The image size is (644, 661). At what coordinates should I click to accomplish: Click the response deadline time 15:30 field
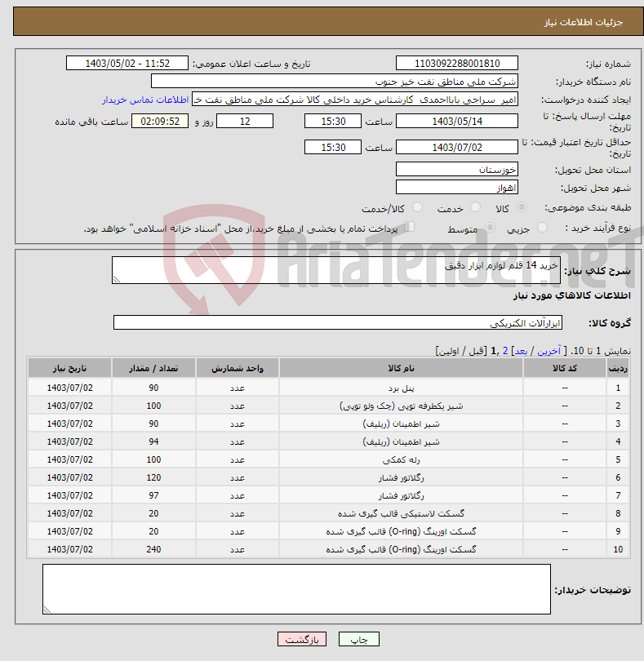click(333, 122)
